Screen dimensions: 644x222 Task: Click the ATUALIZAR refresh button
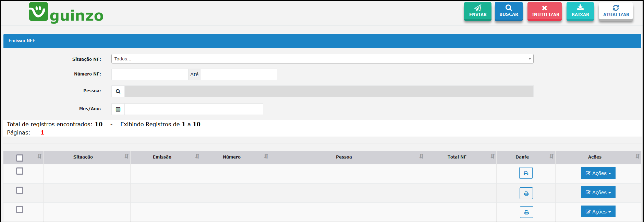[x=616, y=11]
